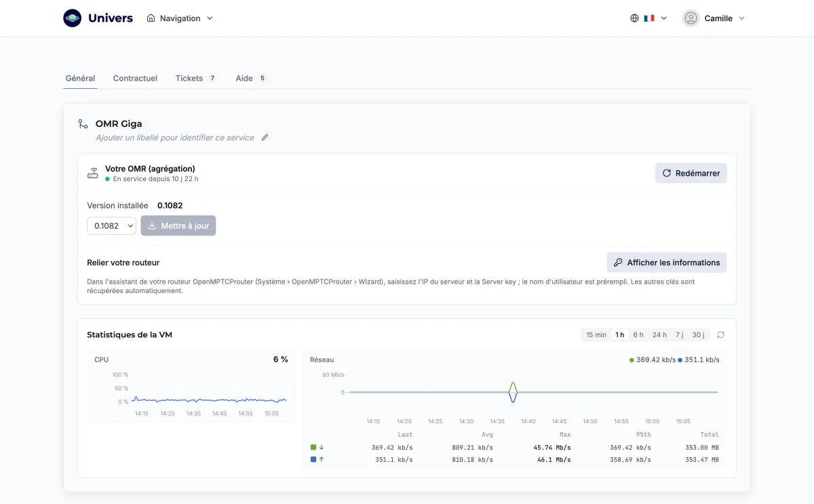Screen dimensions: 814x504
Task: Click the CPU usage line chart
Action: click(x=210, y=400)
